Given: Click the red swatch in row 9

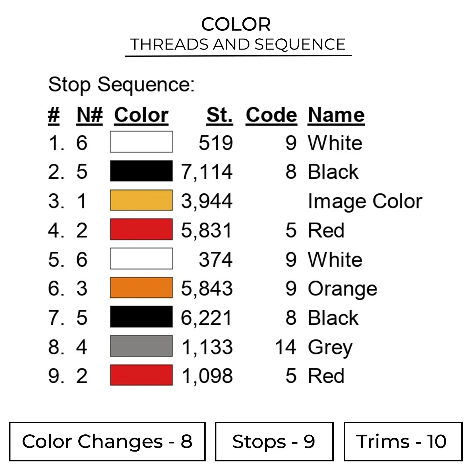Looking at the screenshot, I should click(141, 375).
